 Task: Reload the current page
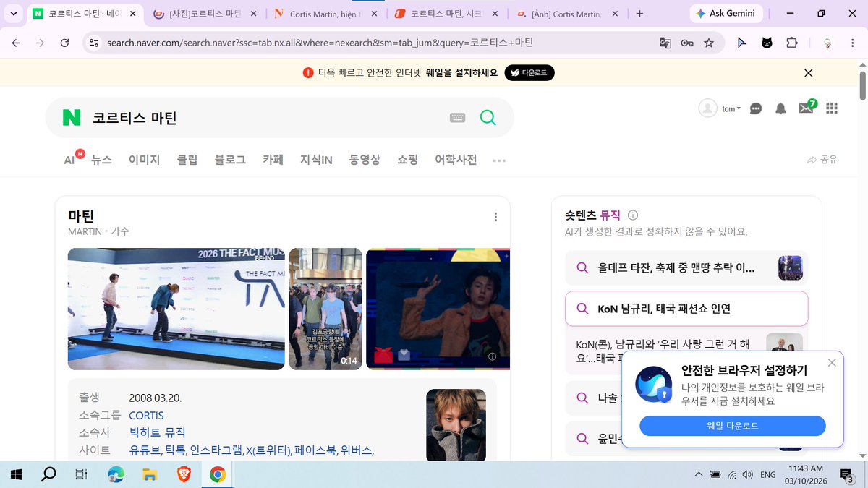pos(64,43)
